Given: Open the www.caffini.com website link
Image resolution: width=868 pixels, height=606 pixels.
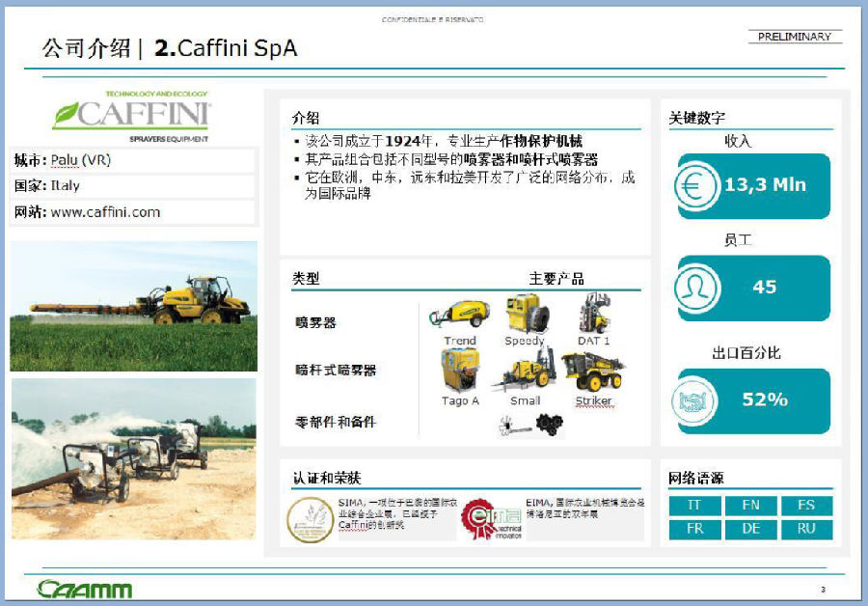Looking at the screenshot, I should click(x=105, y=212).
